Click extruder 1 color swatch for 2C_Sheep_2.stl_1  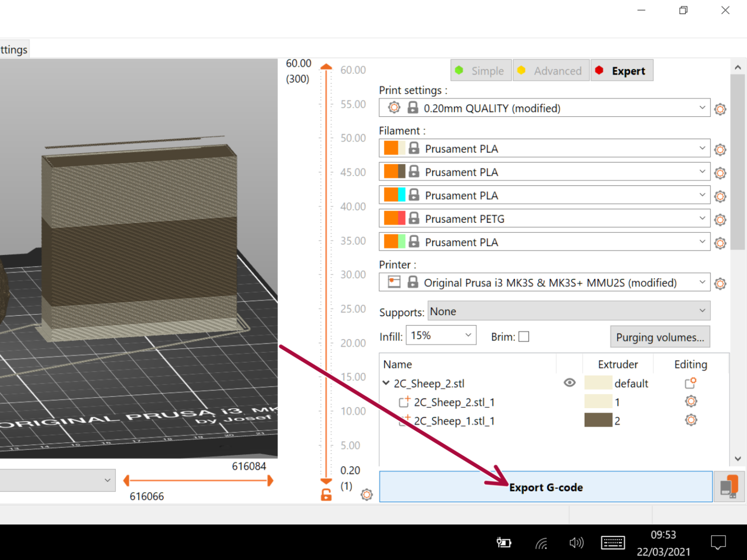598,401
